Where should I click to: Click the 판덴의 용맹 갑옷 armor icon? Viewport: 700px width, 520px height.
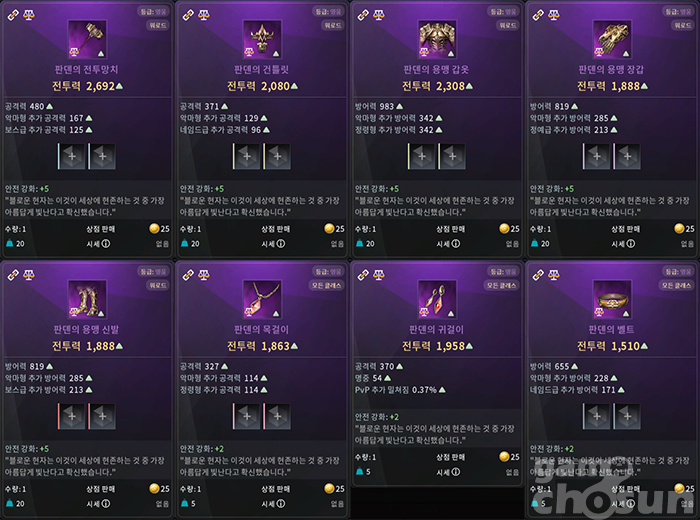click(x=437, y=39)
